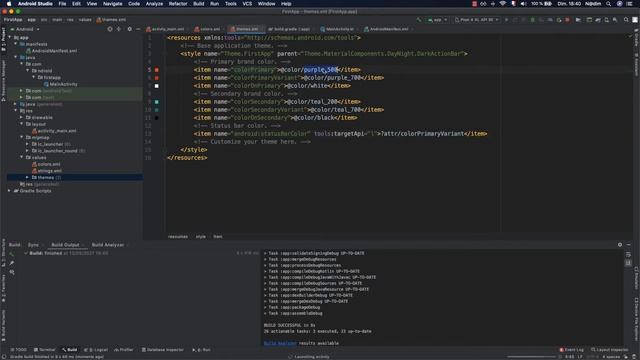
Task: Click the Make Project hammer icon in toolbar
Action: (x=419, y=20)
